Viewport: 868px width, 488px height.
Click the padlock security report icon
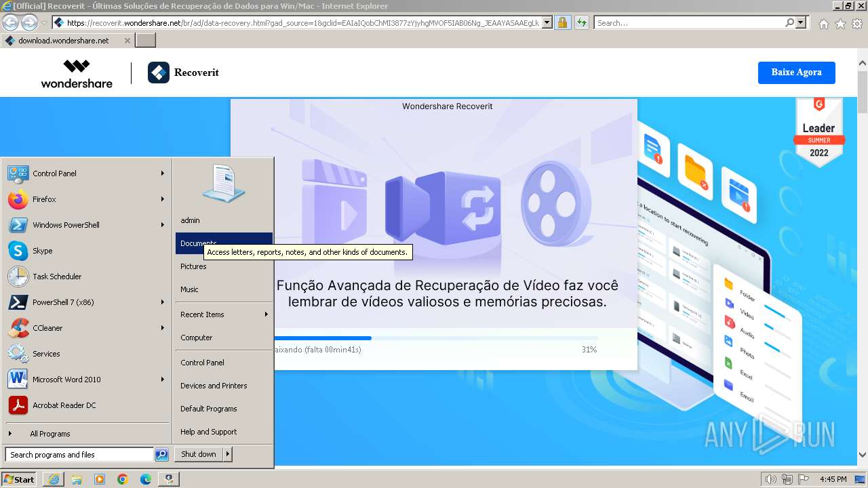tap(562, 22)
